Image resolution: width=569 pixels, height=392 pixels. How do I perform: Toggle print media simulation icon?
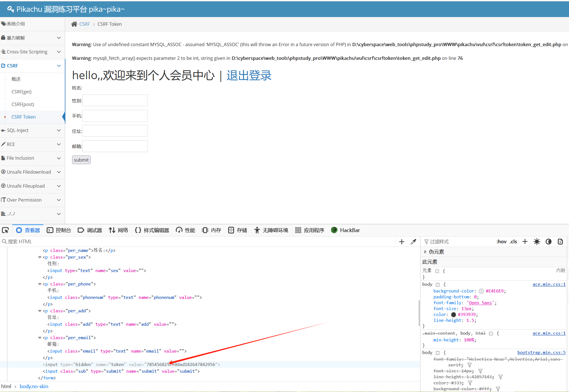tap(560, 242)
